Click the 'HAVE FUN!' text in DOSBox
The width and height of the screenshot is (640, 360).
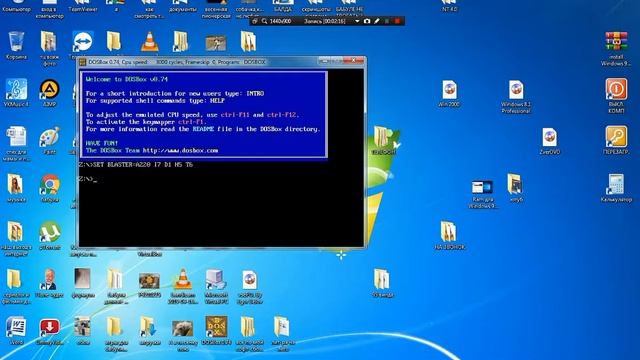click(102, 143)
